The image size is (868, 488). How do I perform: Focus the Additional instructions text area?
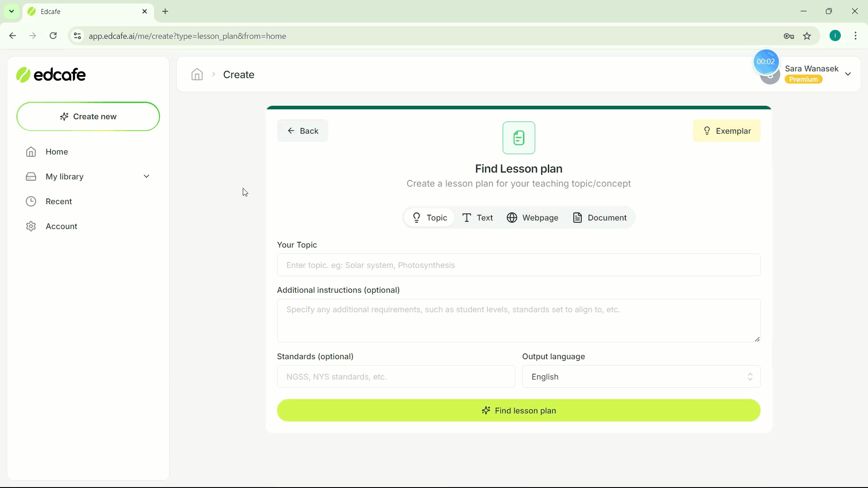point(519,320)
